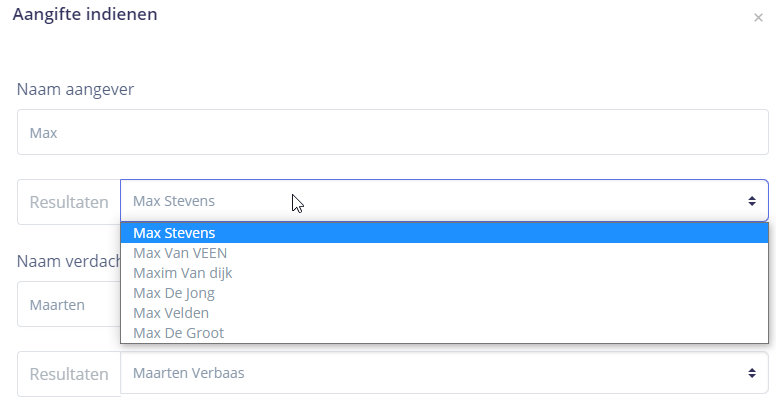776x411 pixels.
Task: Click the Resultaten label beside Maarten Verbaas
Action: [x=68, y=374]
